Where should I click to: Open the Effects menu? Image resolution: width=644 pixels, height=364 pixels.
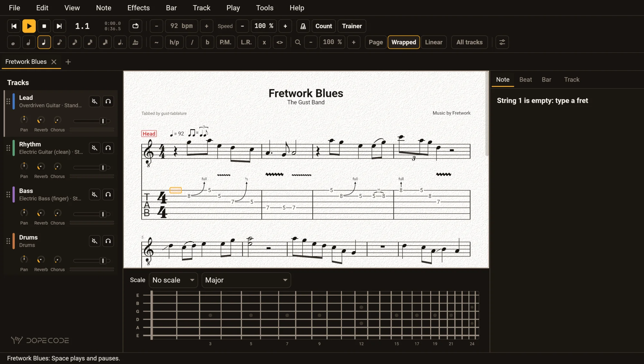pyautogui.click(x=138, y=8)
